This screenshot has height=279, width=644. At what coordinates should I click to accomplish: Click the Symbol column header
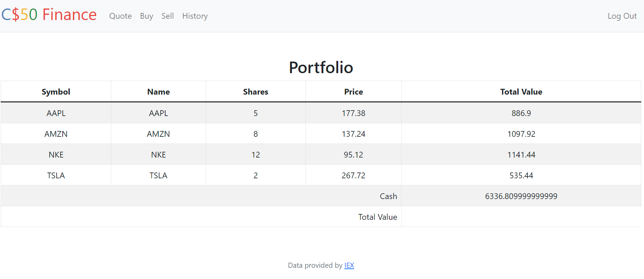[56, 92]
